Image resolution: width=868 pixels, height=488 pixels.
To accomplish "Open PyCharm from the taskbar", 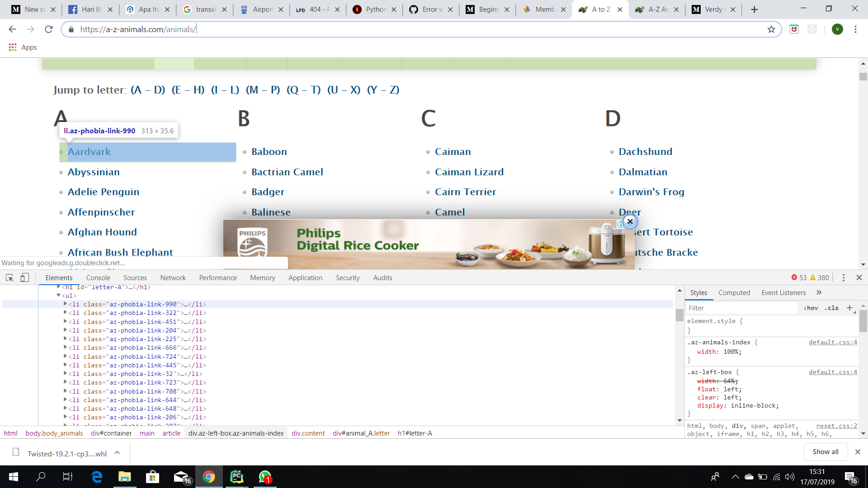I will click(236, 477).
